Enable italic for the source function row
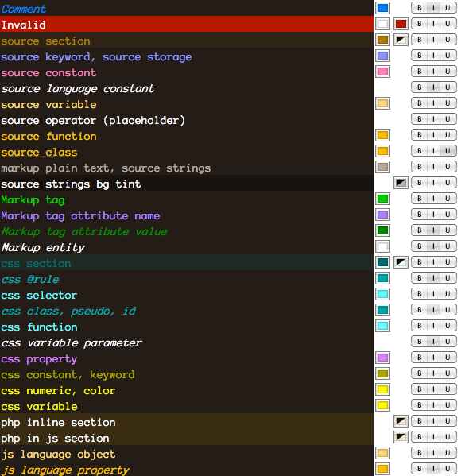Screen dimensions: 461x476 pyautogui.click(x=434, y=135)
